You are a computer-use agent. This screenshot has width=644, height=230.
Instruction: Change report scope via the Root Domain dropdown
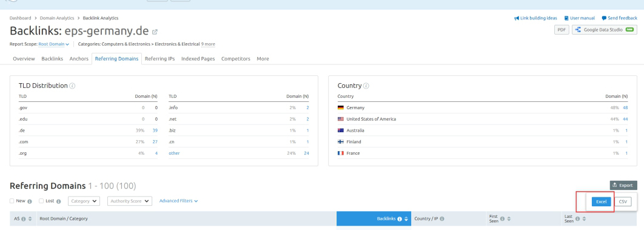tap(54, 44)
